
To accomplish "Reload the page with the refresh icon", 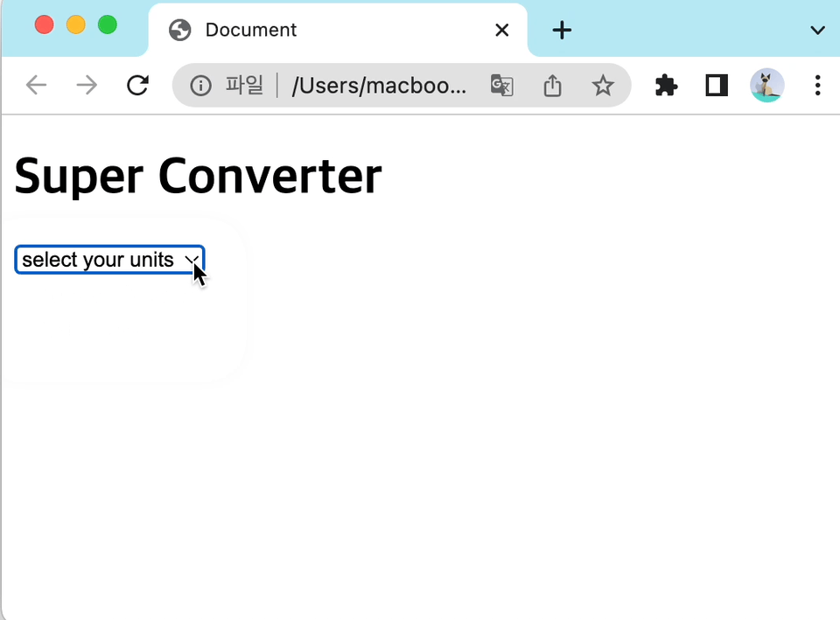I will tap(137, 85).
